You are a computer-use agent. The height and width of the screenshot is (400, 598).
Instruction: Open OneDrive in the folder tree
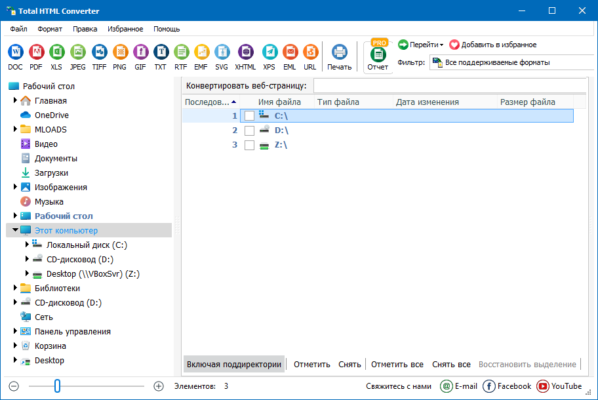(x=51, y=115)
